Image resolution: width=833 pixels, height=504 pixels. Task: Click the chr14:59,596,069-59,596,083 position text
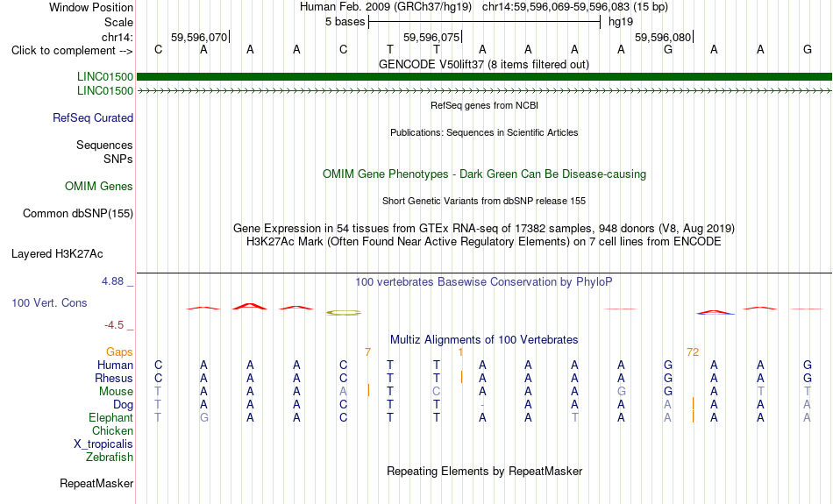click(555, 7)
